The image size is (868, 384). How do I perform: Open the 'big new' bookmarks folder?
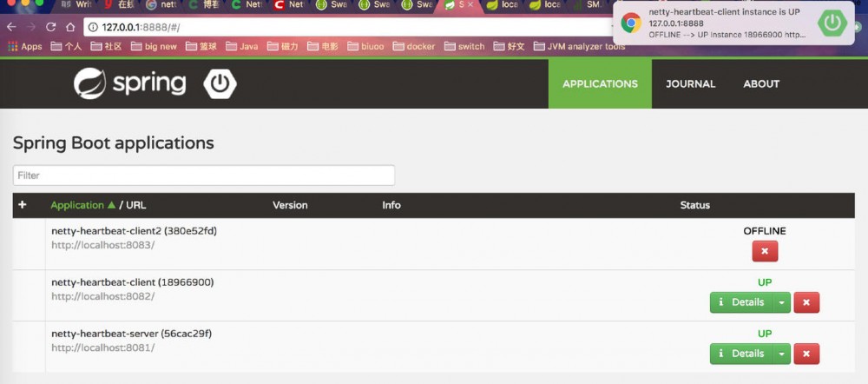(154, 47)
